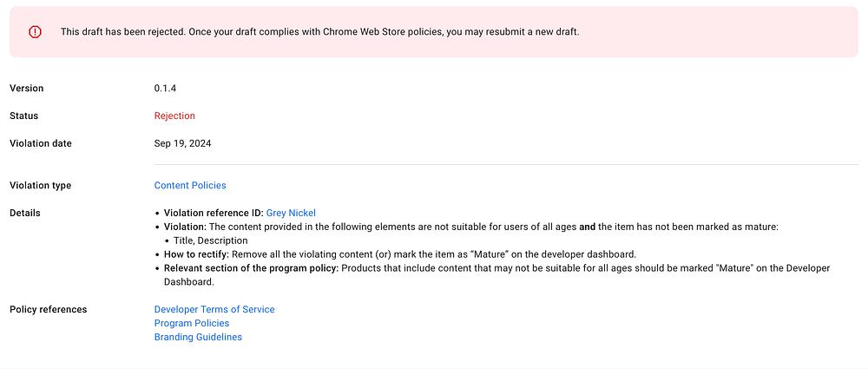The width and height of the screenshot is (868, 369).
Task: Click the Sep 19, 2024 violation date
Action: (x=182, y=143)
